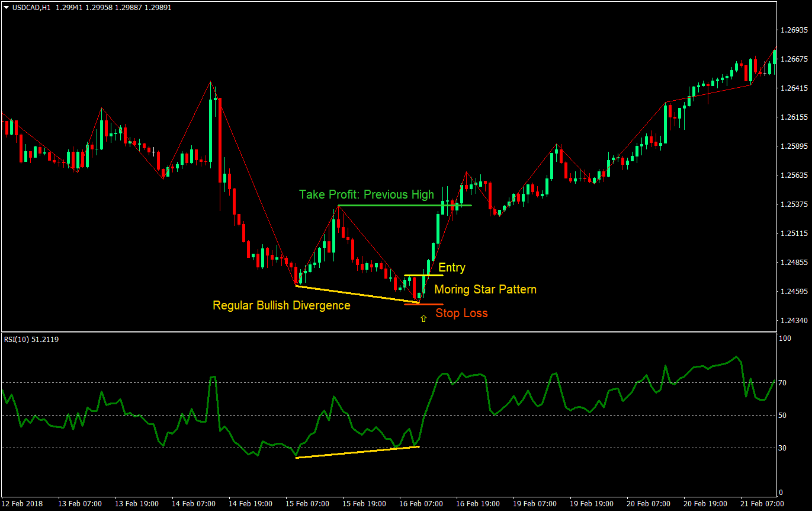The height and width of the screenshot is (511, 812).
Task: Click the '12 Feb 2018' date axis label
Action: [x=23, y=502]
